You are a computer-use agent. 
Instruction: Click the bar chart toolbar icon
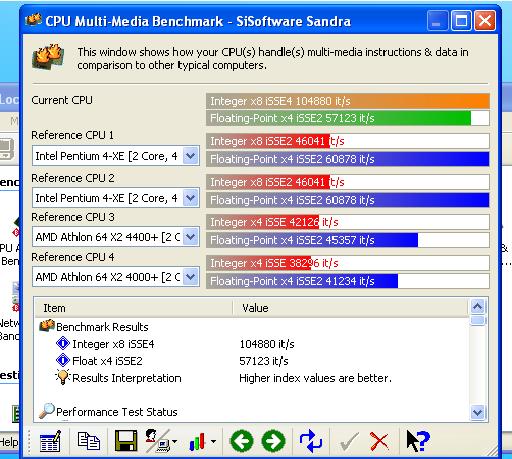coord(197,442)
